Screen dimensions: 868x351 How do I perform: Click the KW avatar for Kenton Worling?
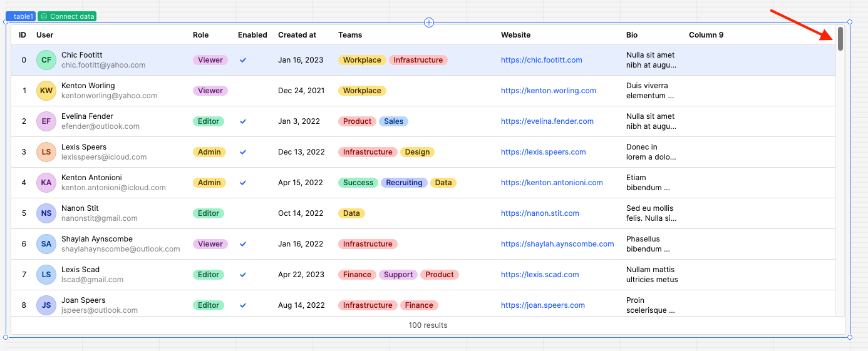click(x=46, y=91)
